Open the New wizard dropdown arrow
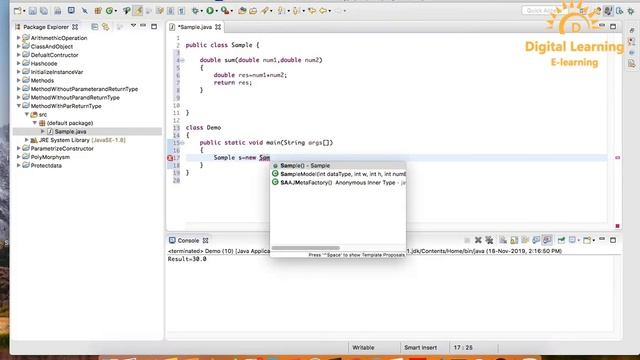 (x=24, y=11)
